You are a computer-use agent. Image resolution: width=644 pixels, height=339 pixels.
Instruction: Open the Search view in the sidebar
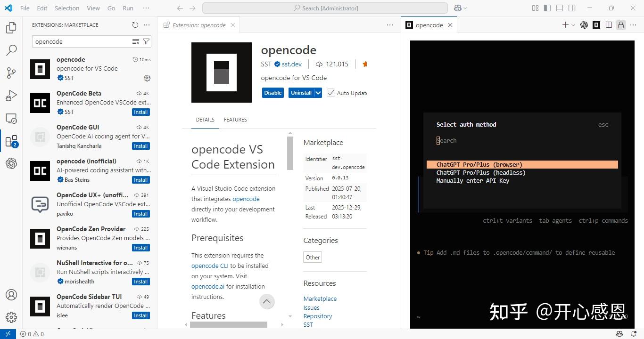click(11, 50)
